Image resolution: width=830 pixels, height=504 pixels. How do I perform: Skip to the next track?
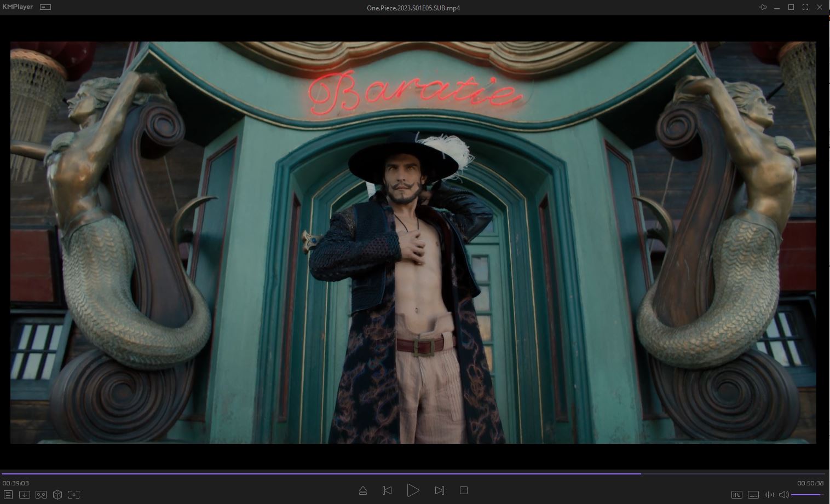(439, 490)
